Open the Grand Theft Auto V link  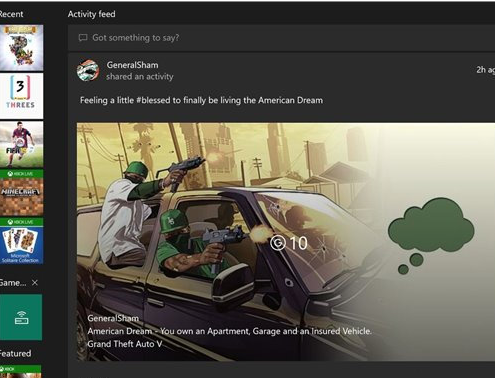125,344
